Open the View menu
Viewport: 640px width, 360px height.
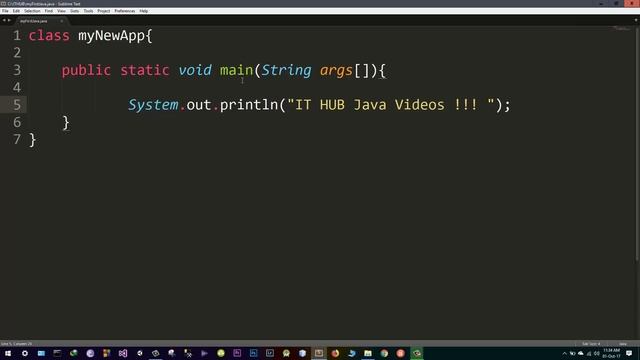(x=61, y=11)
